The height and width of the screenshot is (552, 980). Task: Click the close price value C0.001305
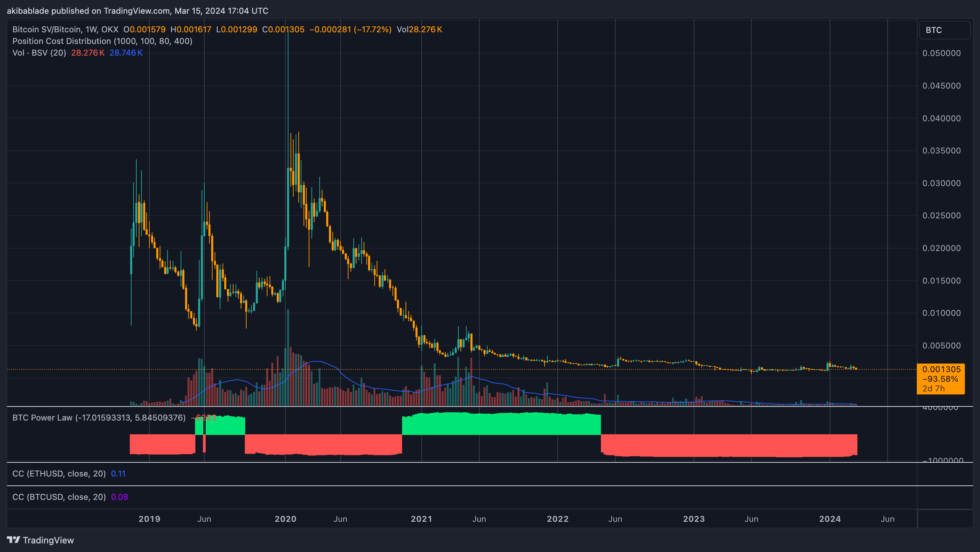(283, 29)
